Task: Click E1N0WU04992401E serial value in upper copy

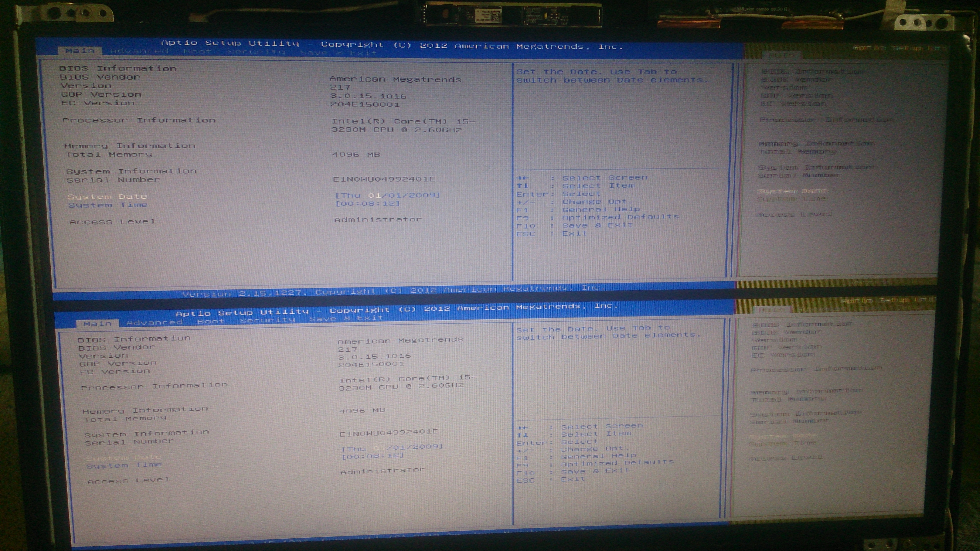Action: coord(384,179)
